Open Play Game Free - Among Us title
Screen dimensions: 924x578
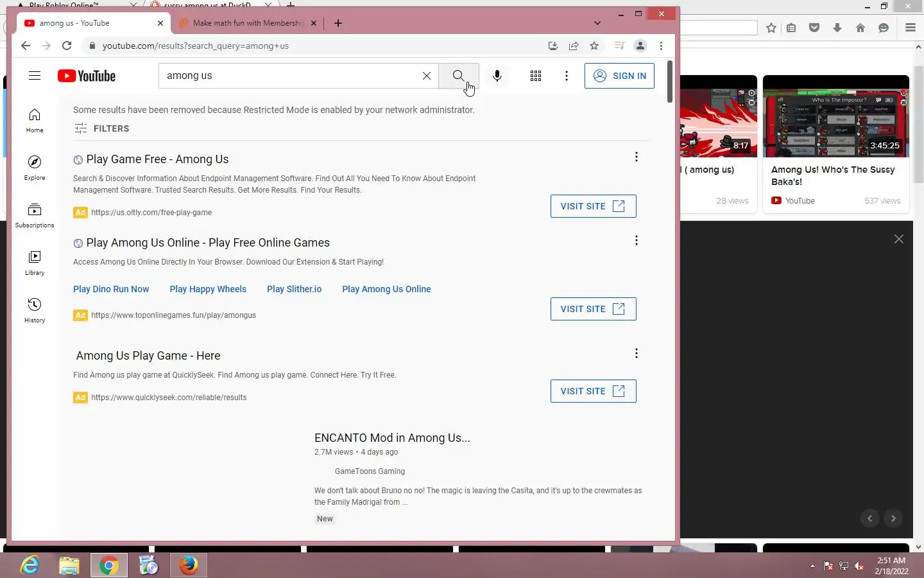[157, 159]
